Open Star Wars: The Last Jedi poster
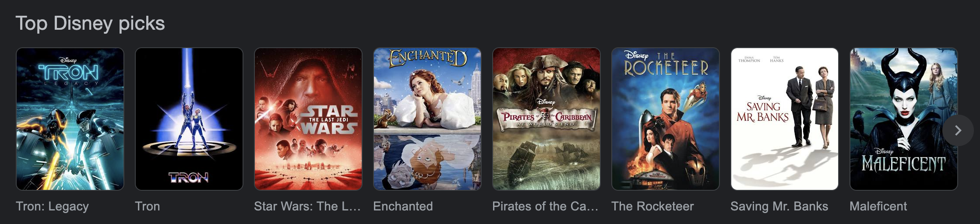Image resolution: width=980 pixels, height=224 pixels. pyautogui.click(x=308, y=119)
